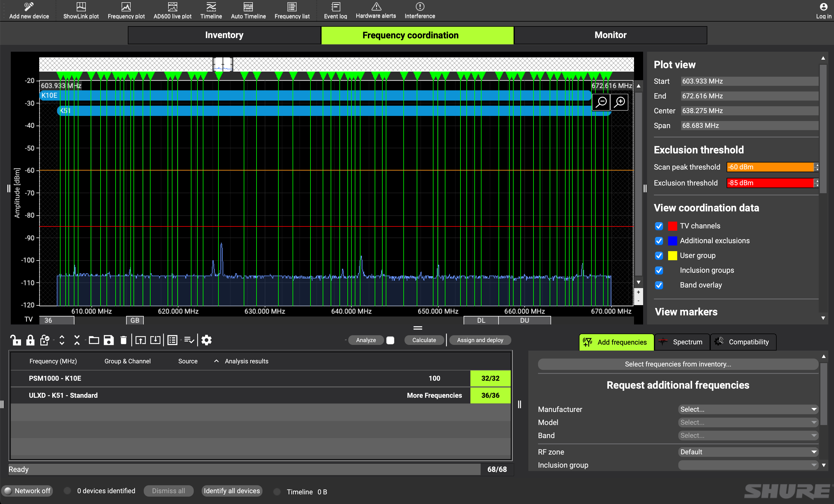
Task: Uncheck Band overlay checkbox
Action: (x=659, y=285)
